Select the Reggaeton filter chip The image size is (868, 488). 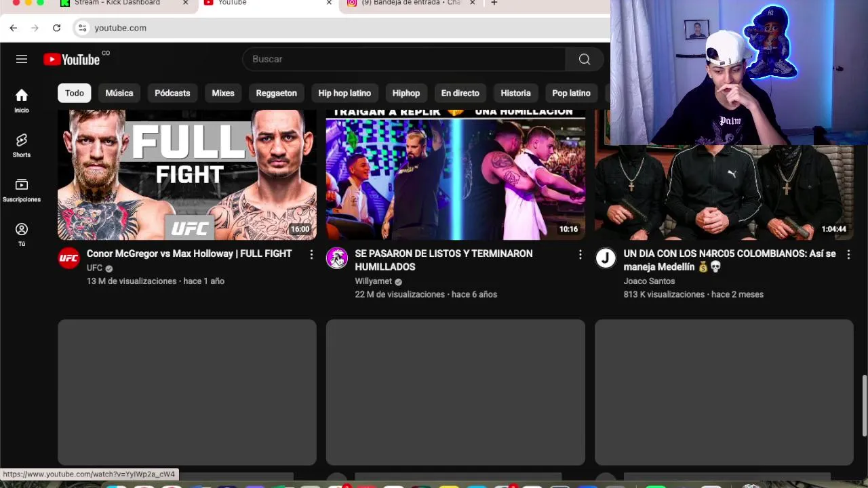tap(277, 93)
